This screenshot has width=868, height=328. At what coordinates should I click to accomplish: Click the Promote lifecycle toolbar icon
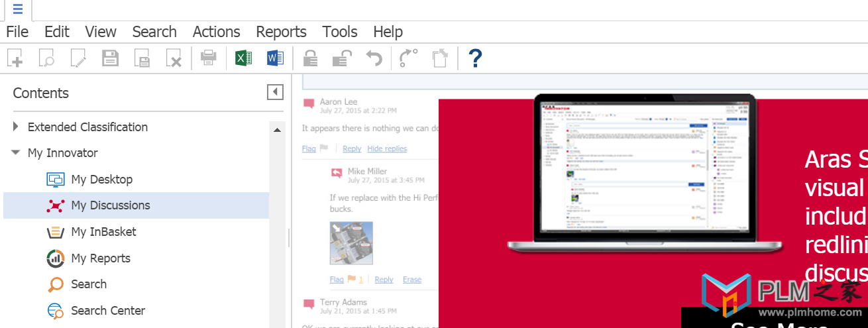[x=409, y=58]
